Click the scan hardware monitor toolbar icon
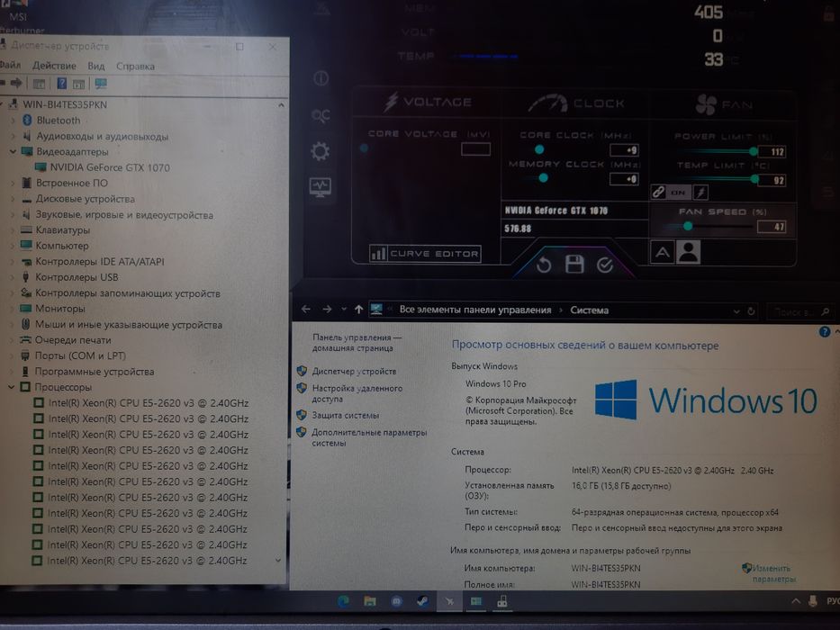Image resolution: width=840 pixels, height=630 pixels. (100, 84)
